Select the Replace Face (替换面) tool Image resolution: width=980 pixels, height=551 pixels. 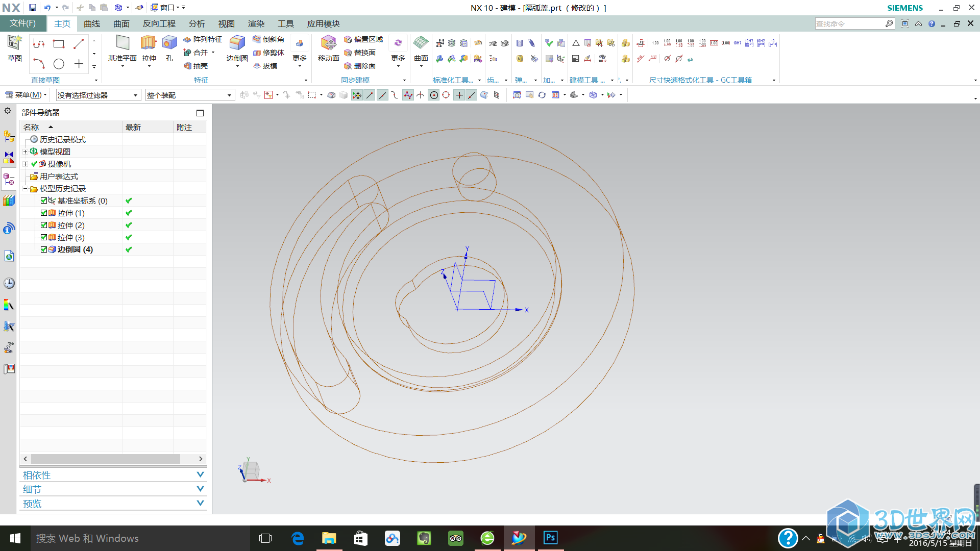click(360, 53)
